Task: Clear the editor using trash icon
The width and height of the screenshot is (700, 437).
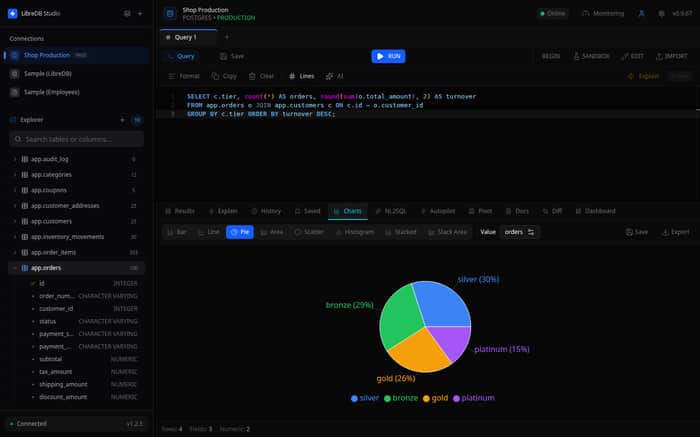Action: click(x=252, y=76)
